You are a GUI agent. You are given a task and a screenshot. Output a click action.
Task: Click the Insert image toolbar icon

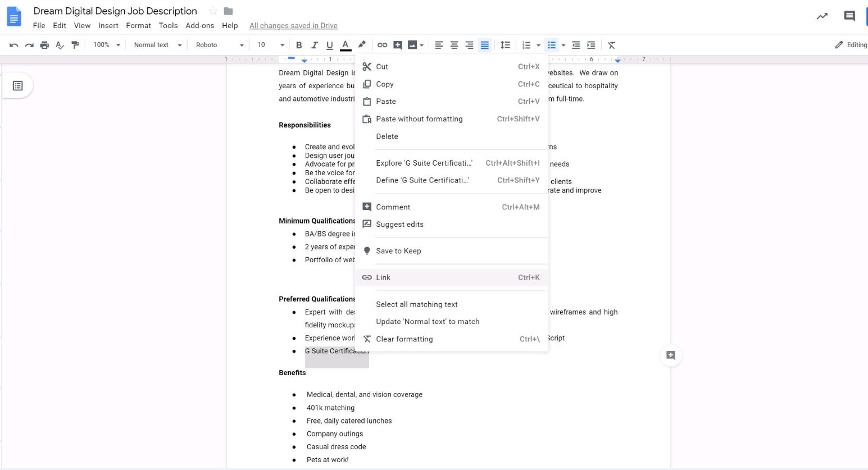point(412,45)
